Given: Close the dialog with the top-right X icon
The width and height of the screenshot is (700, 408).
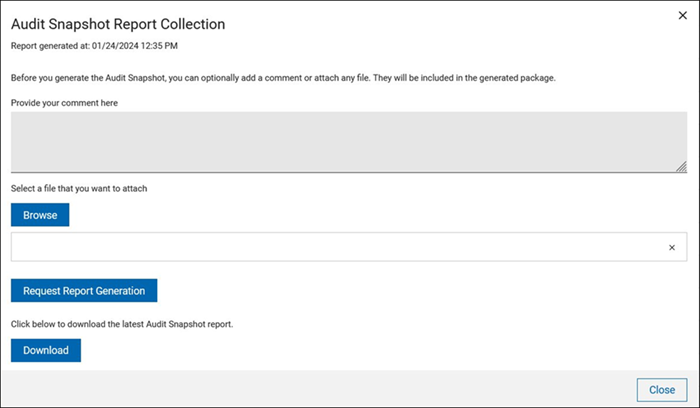Looking at the screenshot, I should tap(682, 16).
